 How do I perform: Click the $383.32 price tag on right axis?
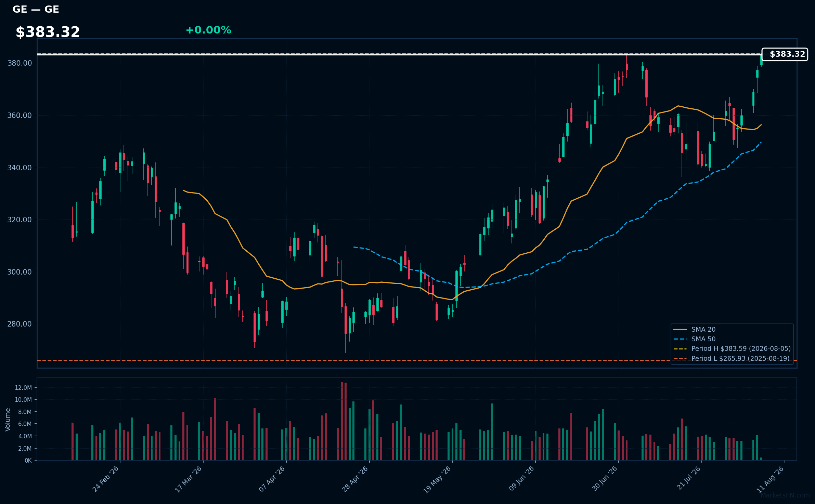coord(785,54)
